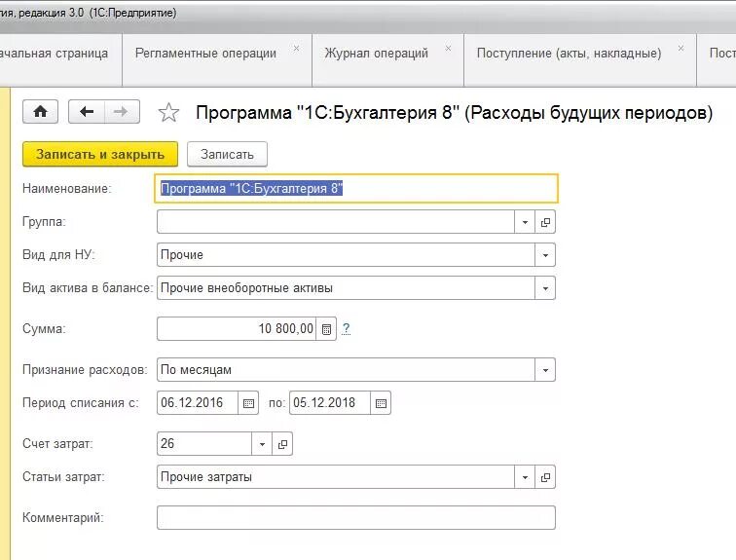Switch to the Журнал операций tab
This screenshot has width=736, height=560.
387,60
